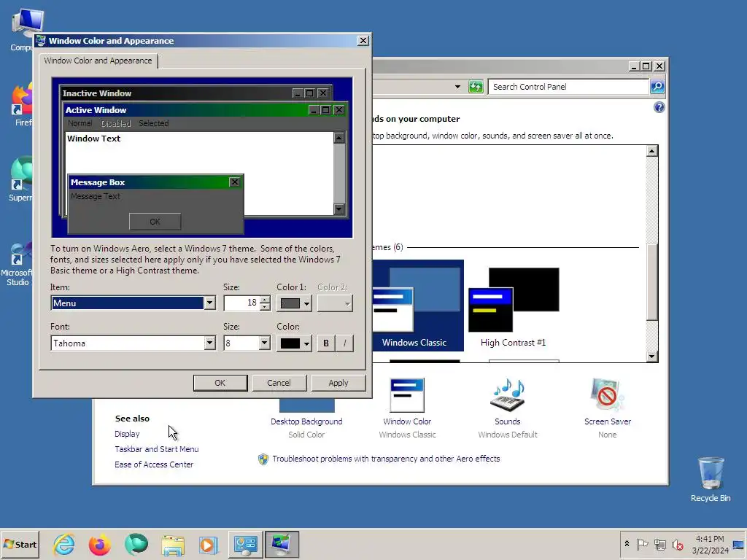Expand the Item dropdown showing Menu
Screen dimensions: 747x560
pyautogui.click(x=209, y=303)
